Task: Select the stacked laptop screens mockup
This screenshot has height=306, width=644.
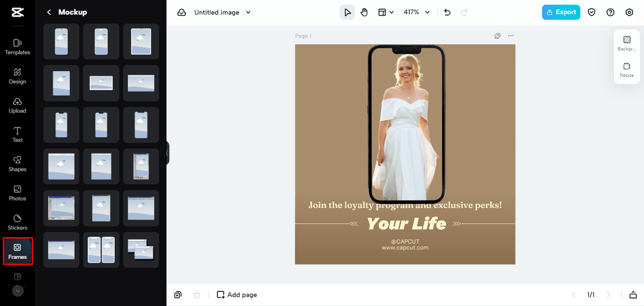Action: pos(141,250)
